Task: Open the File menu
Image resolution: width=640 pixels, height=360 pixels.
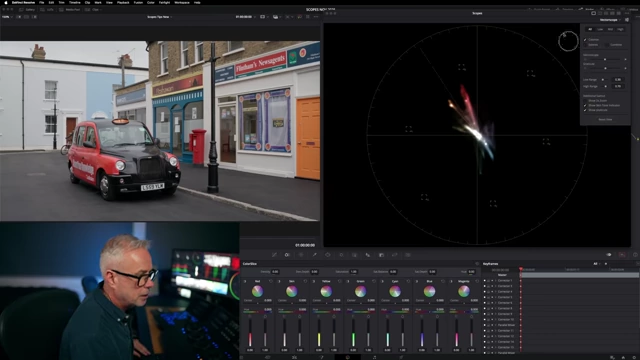Action: point(41,2)
